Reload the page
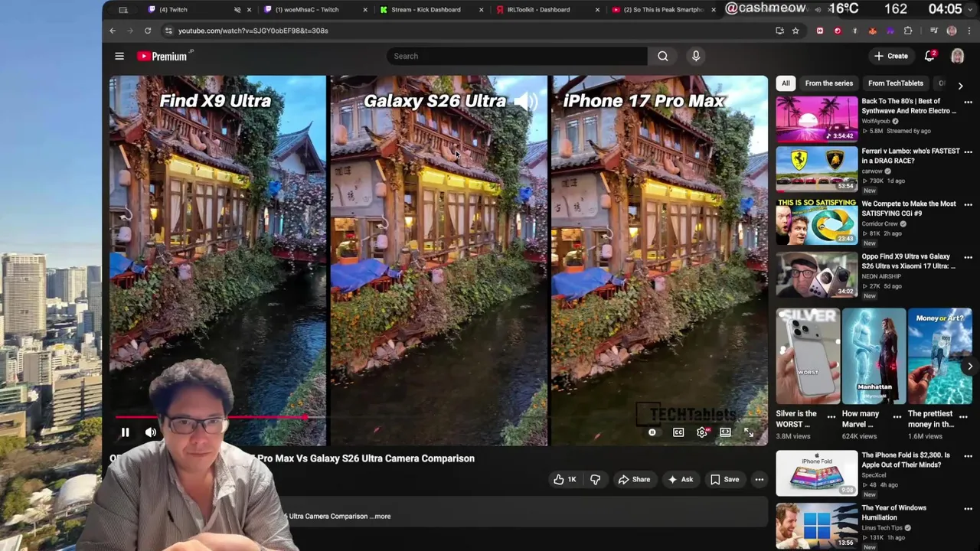 [x=148, y=31]
